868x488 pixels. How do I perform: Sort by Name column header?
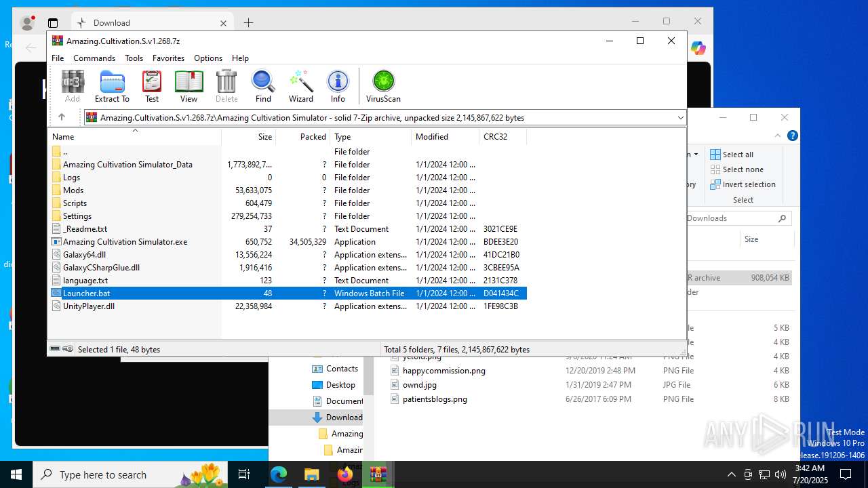click(x=134, y=137)
